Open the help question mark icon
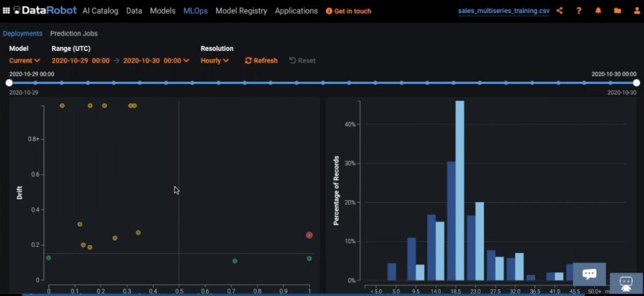 pyautogui.click(x=579, y=11)
